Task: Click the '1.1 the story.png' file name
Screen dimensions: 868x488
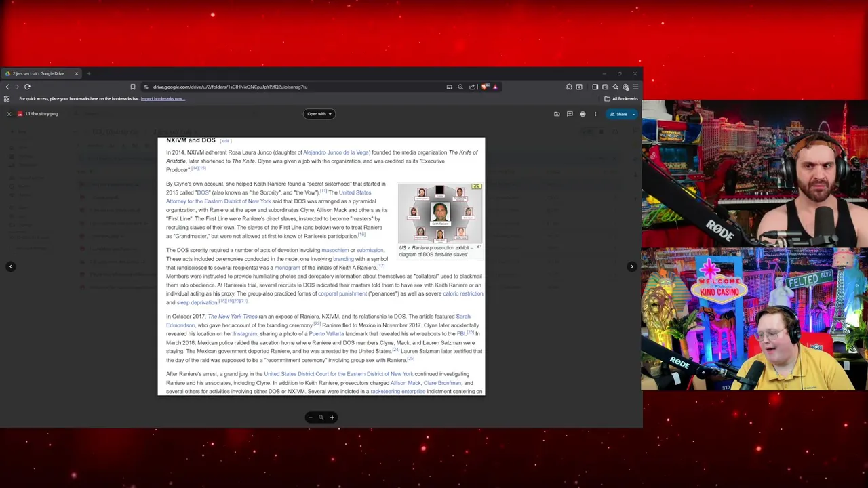Action: (41, 114)
